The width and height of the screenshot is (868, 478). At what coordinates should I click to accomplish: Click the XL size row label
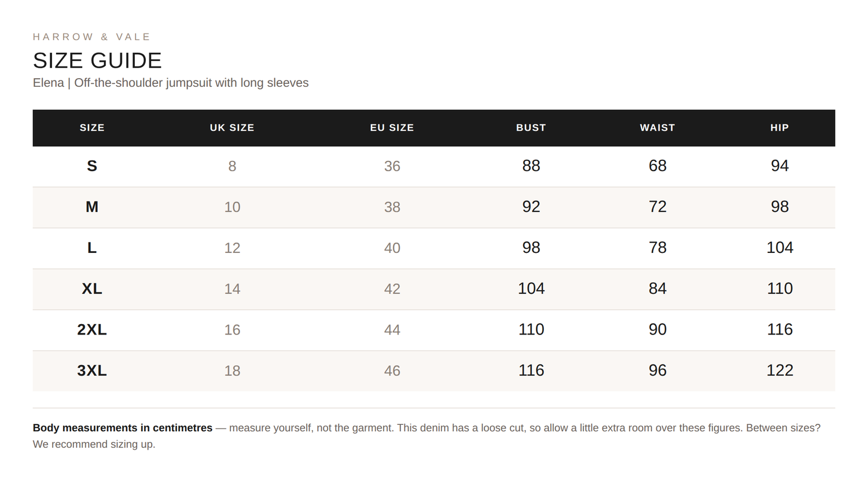click(92, 289)
